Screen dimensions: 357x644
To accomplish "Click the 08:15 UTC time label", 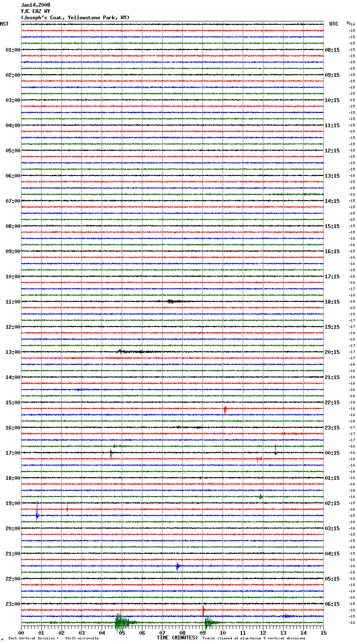I will coord(332,50).
